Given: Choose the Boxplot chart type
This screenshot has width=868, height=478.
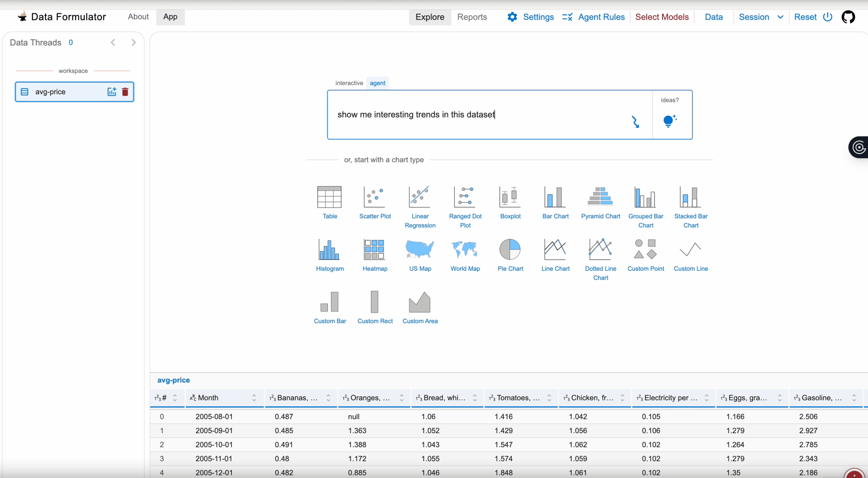Looking at the screenshot, I should pos(510,197).
